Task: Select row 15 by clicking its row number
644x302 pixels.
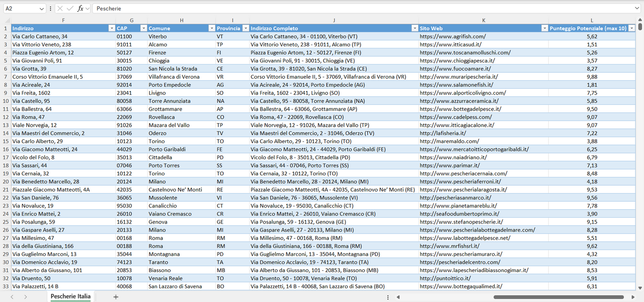Action: coord(7,141)
